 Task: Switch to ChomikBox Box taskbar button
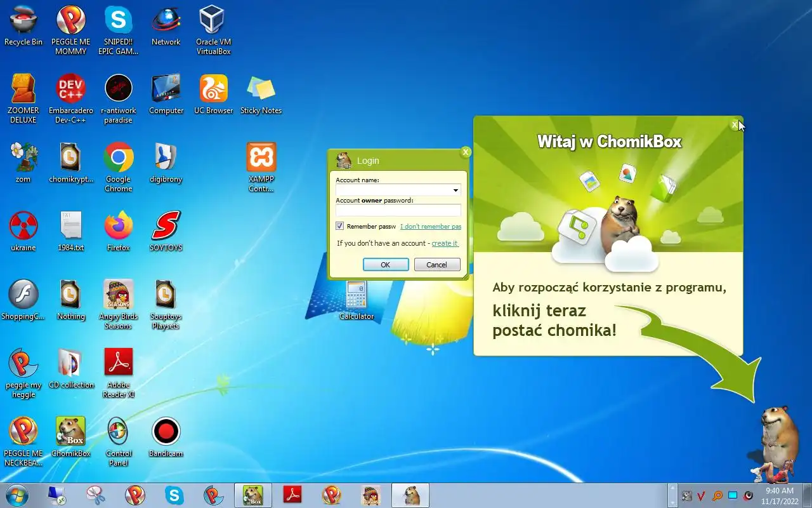tap(253, 495)
